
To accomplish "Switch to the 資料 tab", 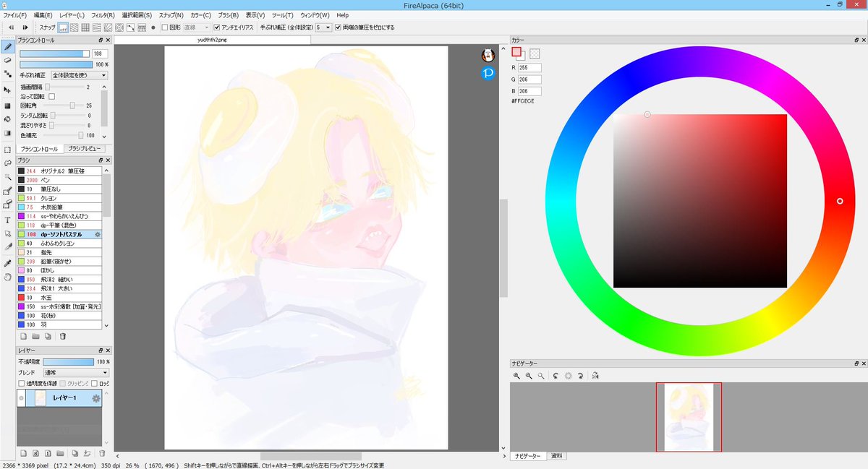I will pyautogui.click(x=556, y=456).
